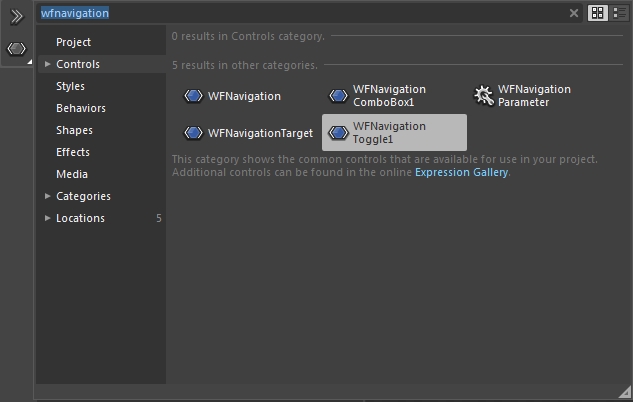The image size is (633, 402).
Task: Click the Assets hexagon icon in sidebar
Action: 17,49
